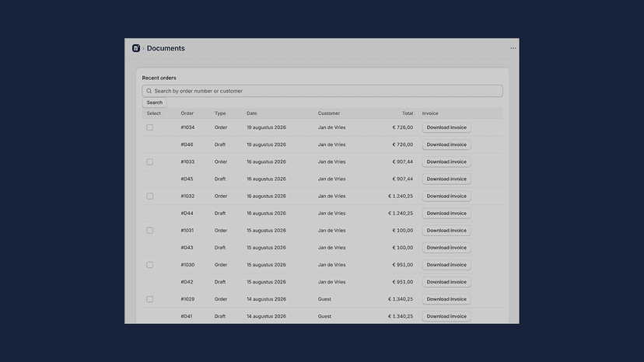
Task: Click order number #1031
Action: click(x=187, y=231)
